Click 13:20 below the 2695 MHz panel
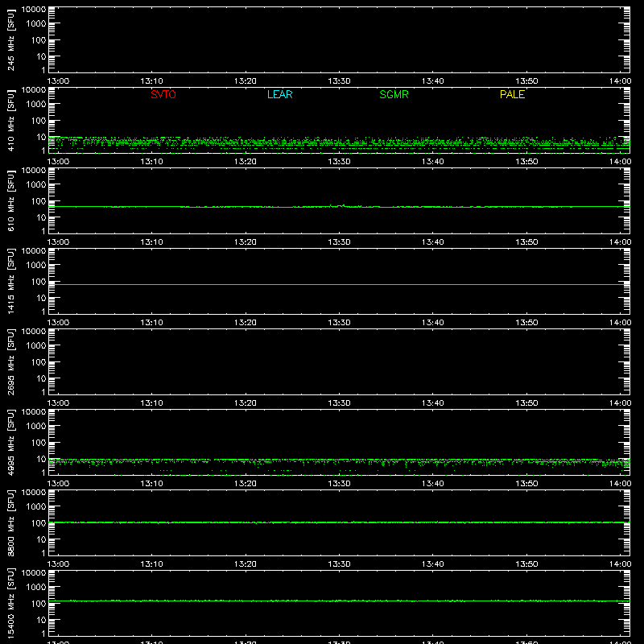This screenshot has height=644, width=644. pos(246,403)
